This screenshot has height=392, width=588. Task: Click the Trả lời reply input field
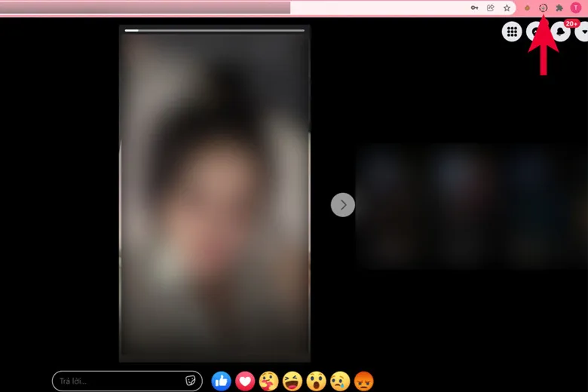[x=127, y=381]
